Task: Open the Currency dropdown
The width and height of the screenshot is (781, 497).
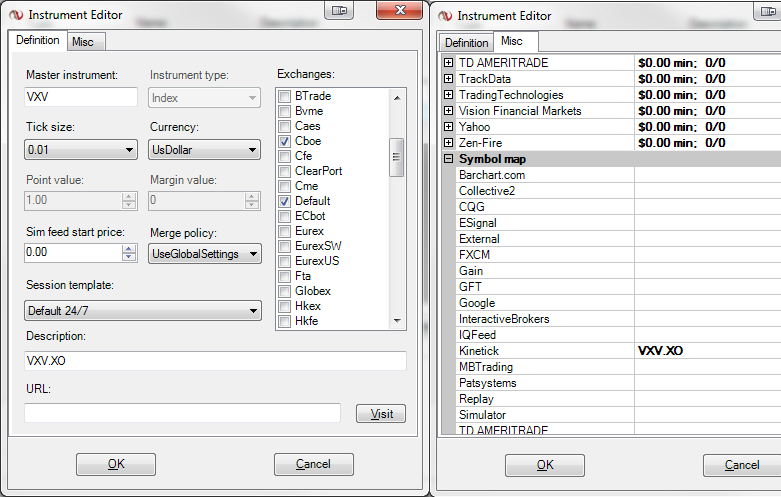Action: point(204,149)
